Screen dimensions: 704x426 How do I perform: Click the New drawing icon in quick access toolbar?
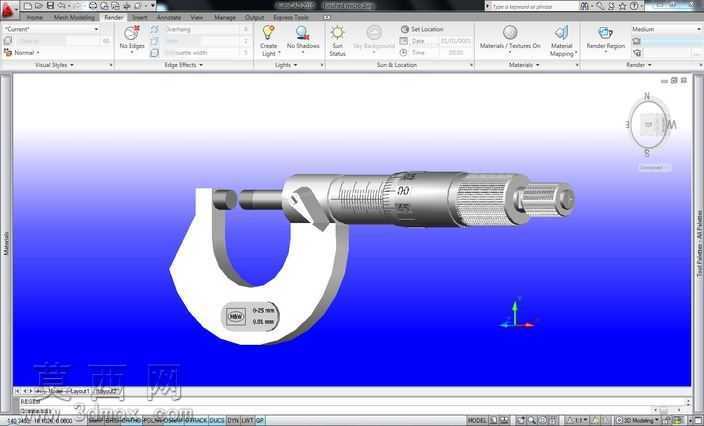point(28,6)
